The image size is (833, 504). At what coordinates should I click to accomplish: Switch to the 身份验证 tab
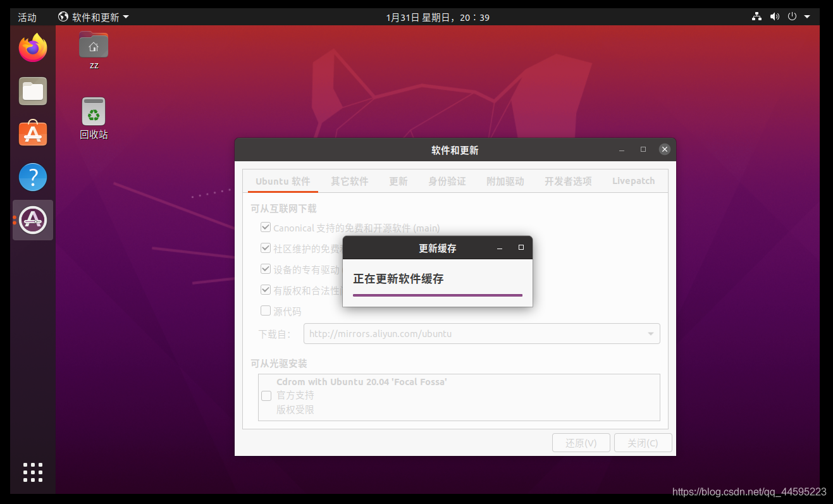447,181
